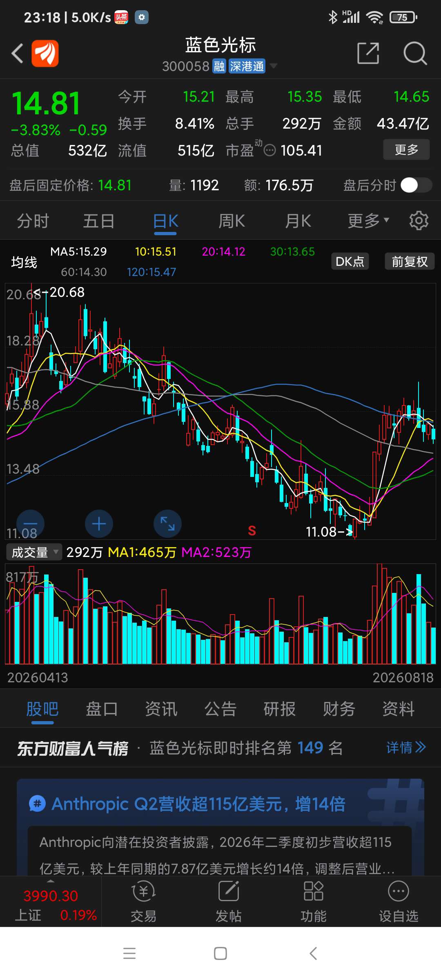The image size is (441, 980).
Task: Tap the 120:15.47 moving average value
Action: (x=151, y=272)
